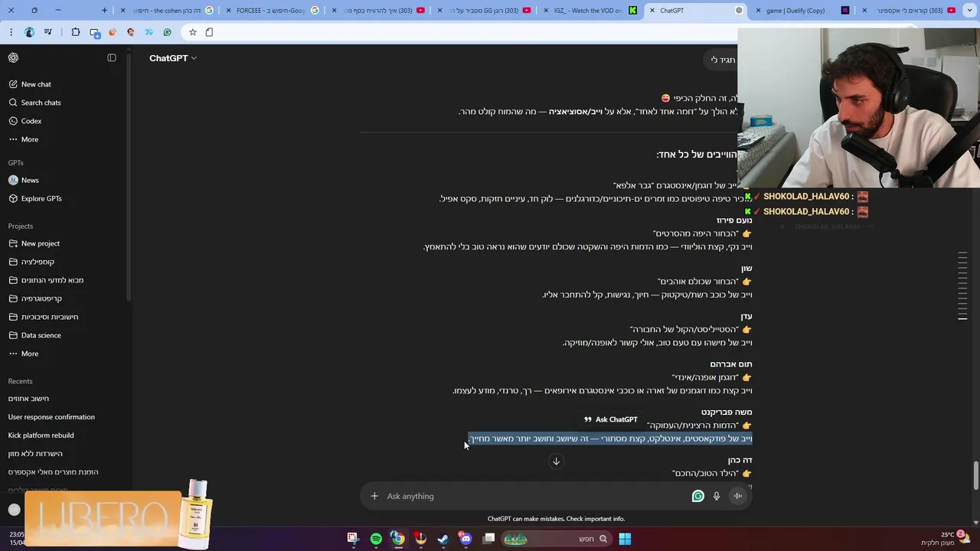The image size is (980, 551).
Task: Click the נועם פירוז heading text
Action: click(734, 220)
